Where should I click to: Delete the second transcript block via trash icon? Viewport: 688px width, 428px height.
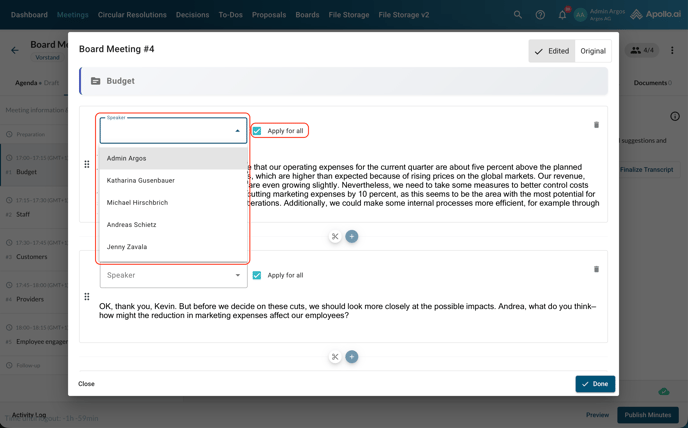point(596,269)
